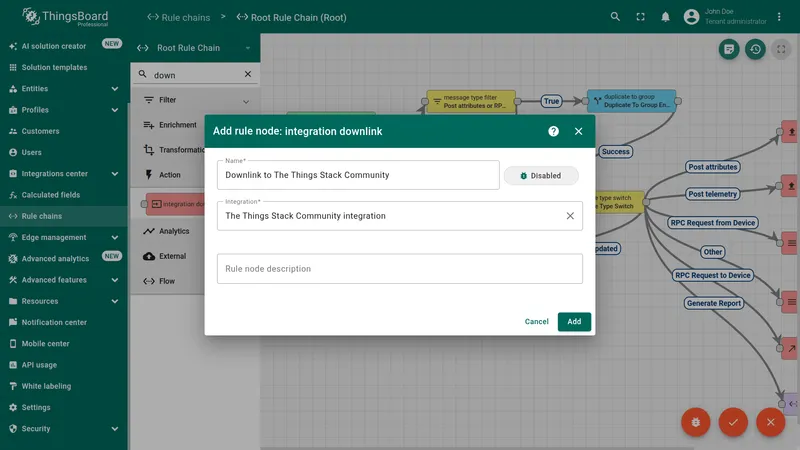Discard changes with orange X button
This screenshot has width=800, height=450.
tap(770, 422)
